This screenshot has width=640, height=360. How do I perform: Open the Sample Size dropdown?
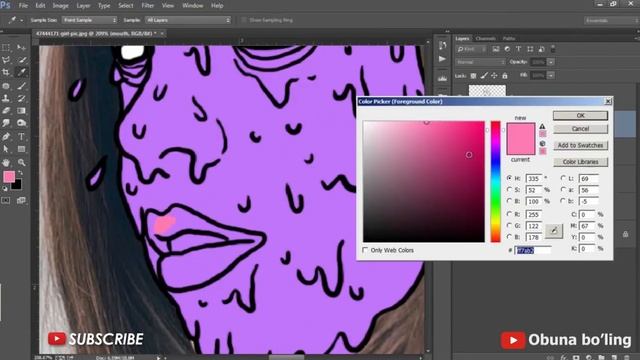(89, 20)
